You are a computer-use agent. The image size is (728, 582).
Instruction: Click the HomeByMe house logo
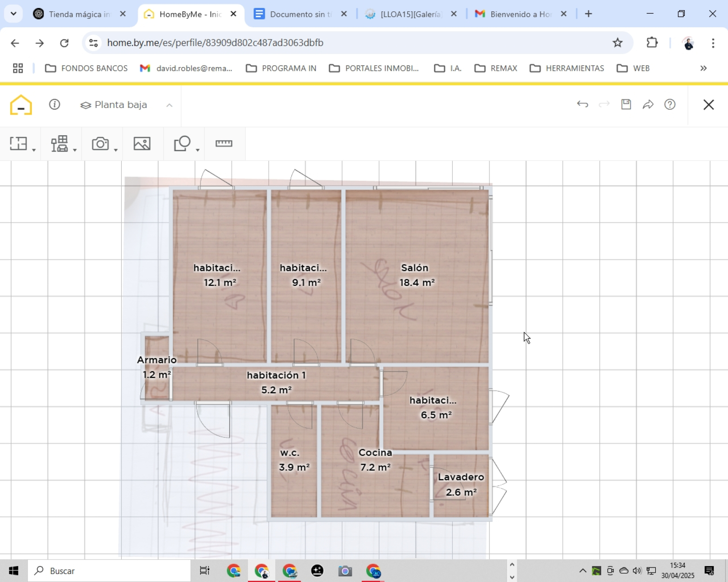tap(21, 105)
